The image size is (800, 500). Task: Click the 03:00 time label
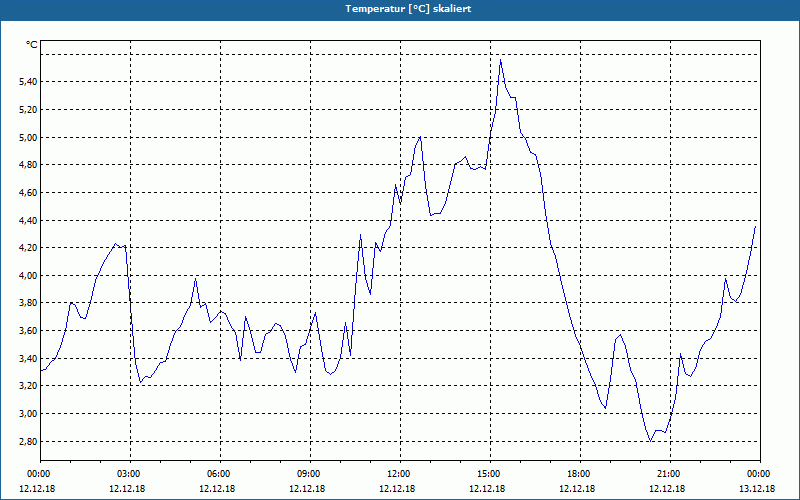click(x=131, y=474)
